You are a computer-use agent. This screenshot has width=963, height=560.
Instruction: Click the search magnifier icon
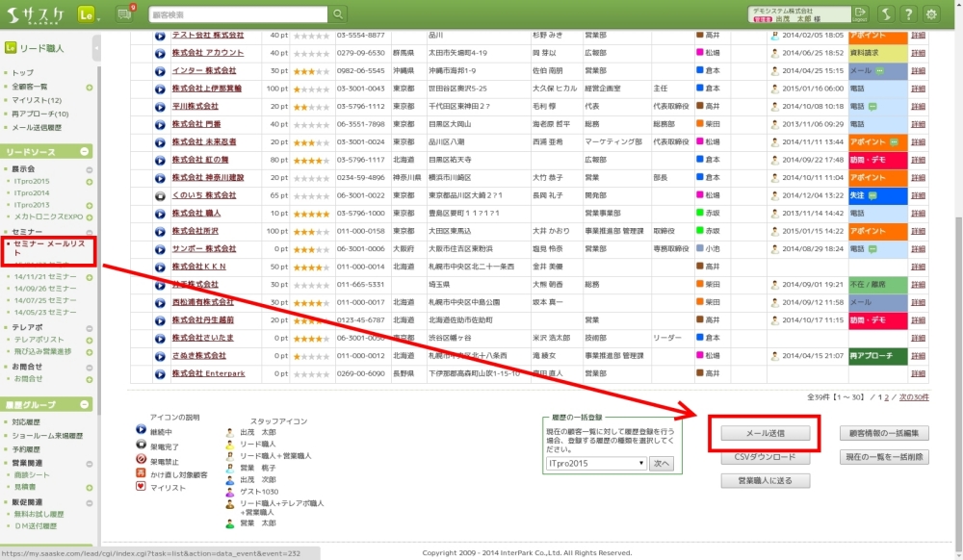pyautogui.click(x=338, y=14)
